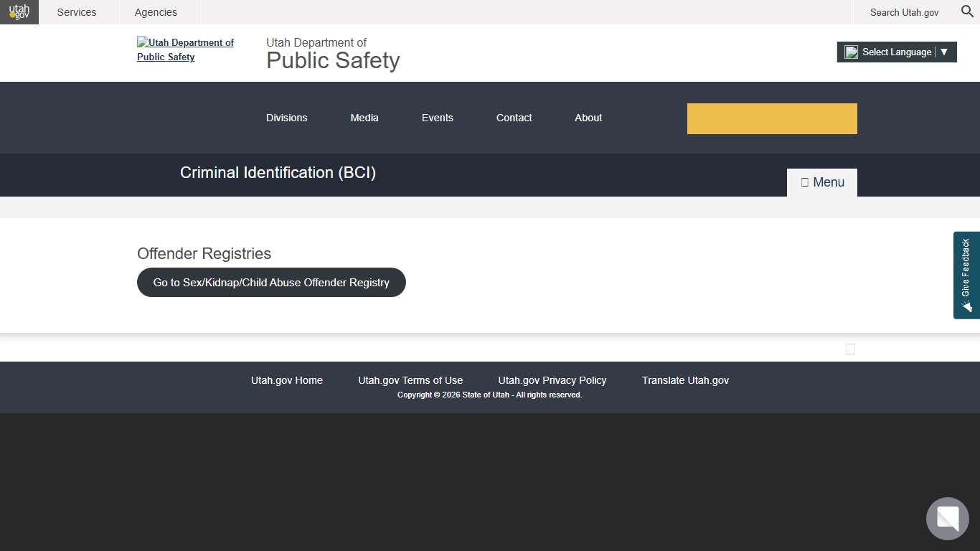The width and height of the screenshot is (980, 551).
Task: Click the Utah Department of Public Safety logo
Action: click(185, 50)
